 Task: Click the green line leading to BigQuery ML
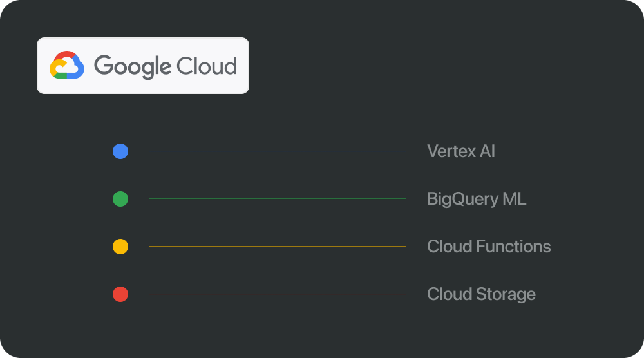[x=277, y=199]
